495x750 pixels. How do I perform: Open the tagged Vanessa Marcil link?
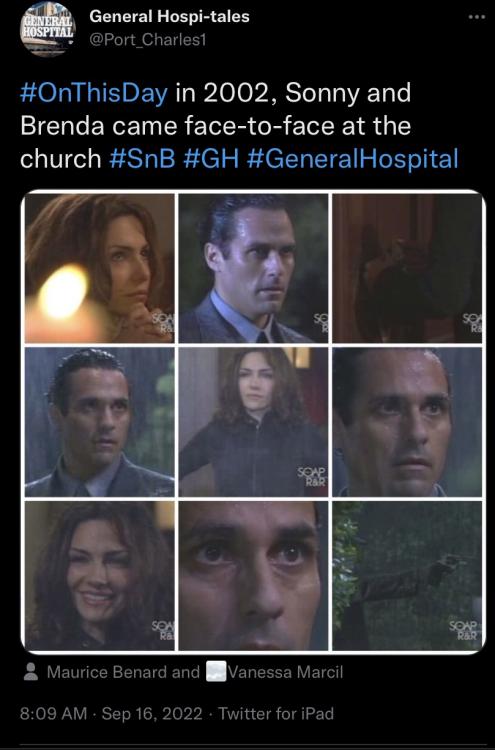pyautogui.click(x=286, y=672)
